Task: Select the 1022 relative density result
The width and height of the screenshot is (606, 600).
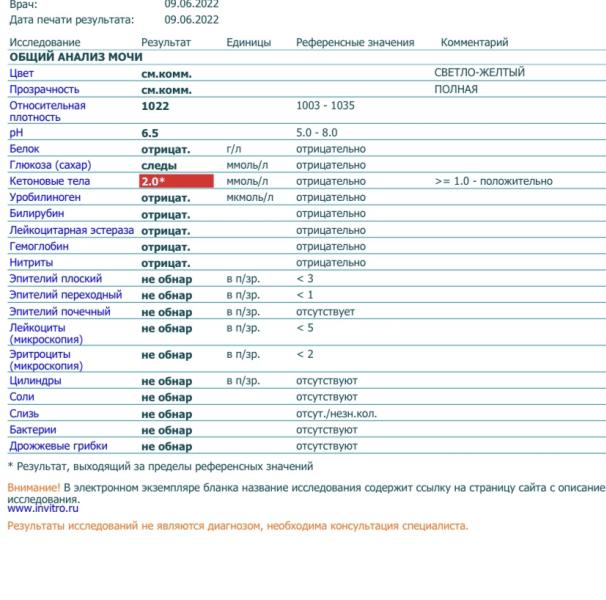Action: (155, 106)
